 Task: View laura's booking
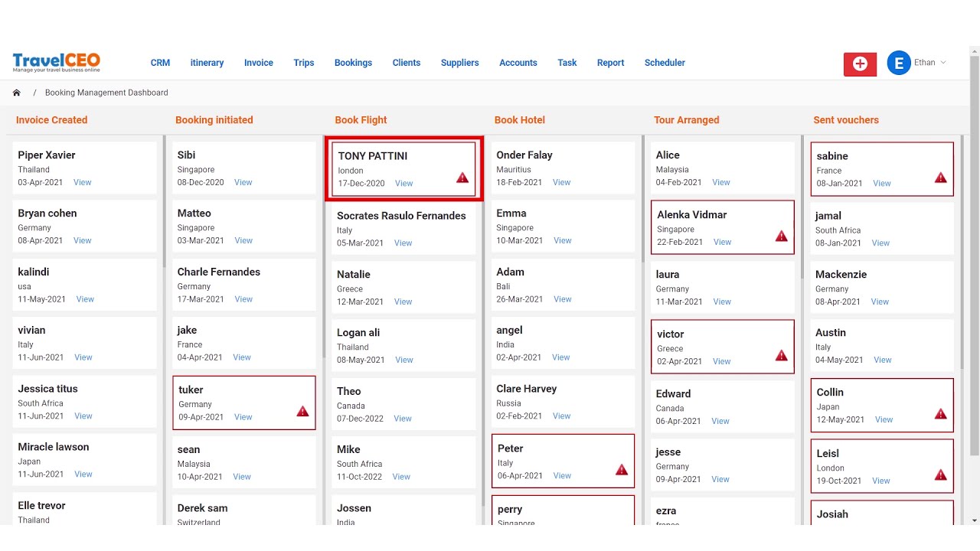coord(723,302)
